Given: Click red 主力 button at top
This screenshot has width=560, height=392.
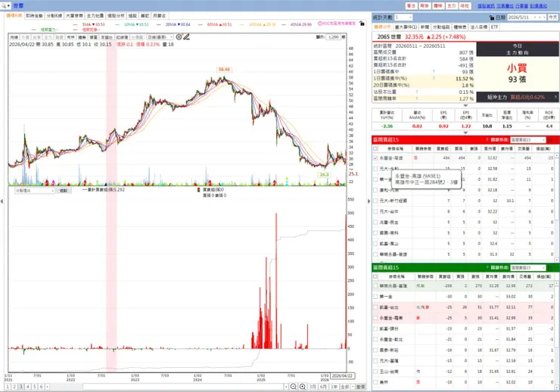Looking at the screenshot, I should click(452, 6).
